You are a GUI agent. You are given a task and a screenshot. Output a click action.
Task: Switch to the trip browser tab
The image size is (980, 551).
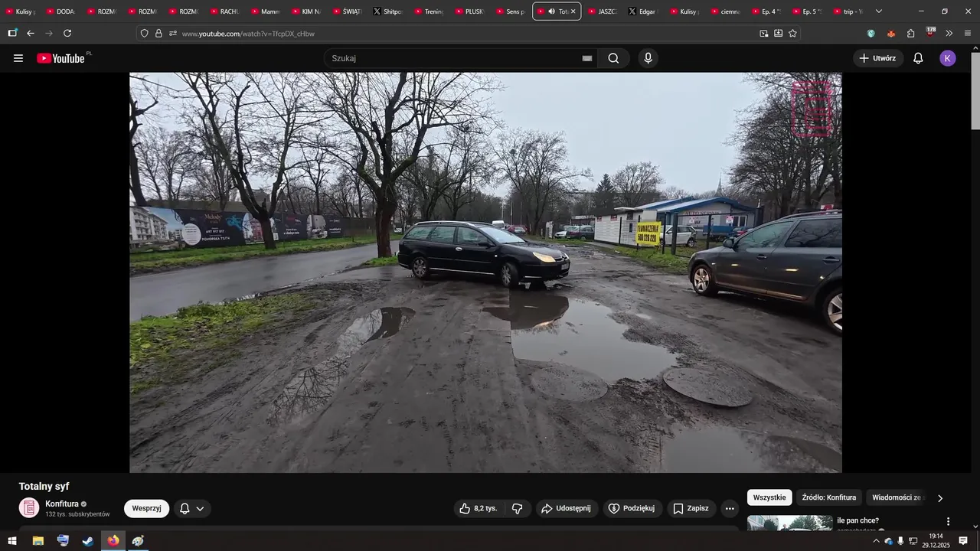click(x=848, y=11)
